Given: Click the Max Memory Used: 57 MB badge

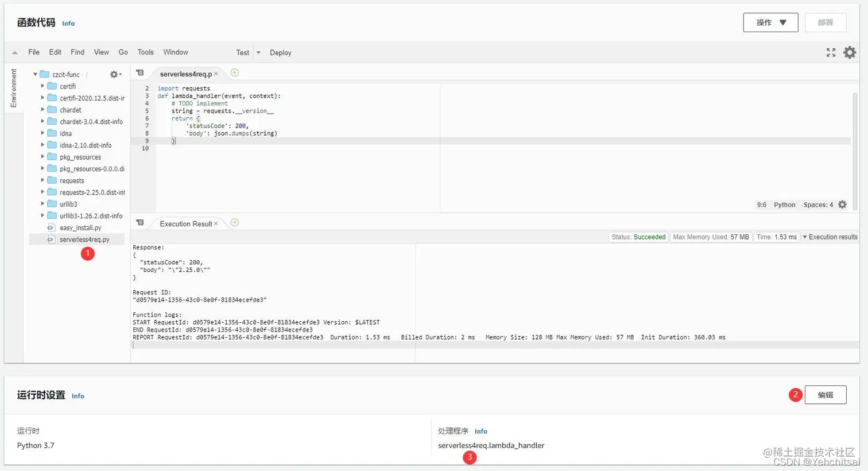Looking at the screenshot, I should click(711, 237).
